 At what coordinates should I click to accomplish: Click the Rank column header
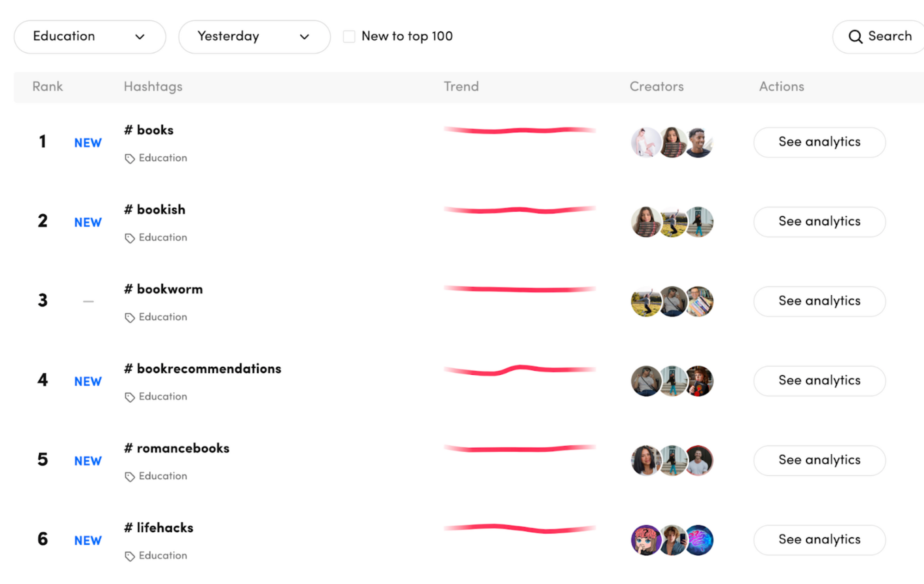(x=47, y=86)
